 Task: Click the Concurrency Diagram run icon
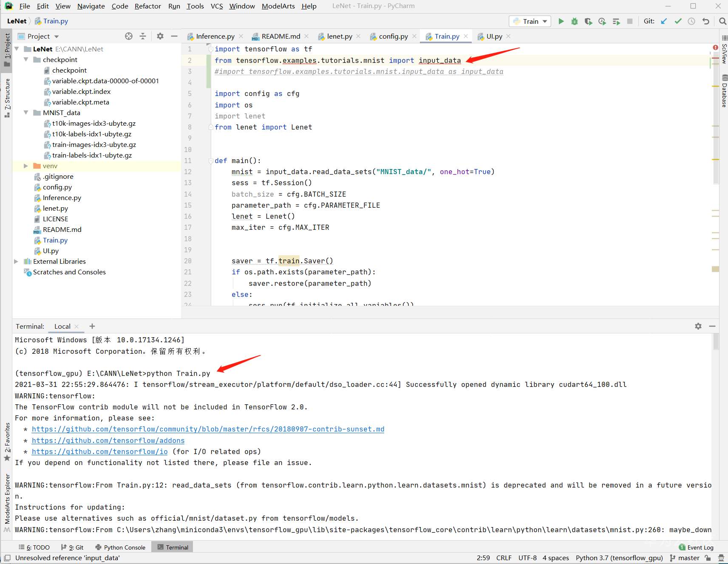click(616, 21)
